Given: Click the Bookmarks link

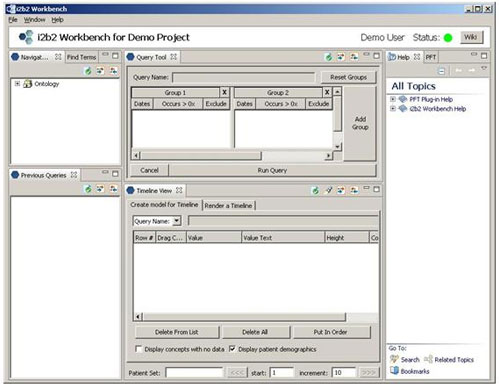Looking at the screenshot, I should pos(415,371).
